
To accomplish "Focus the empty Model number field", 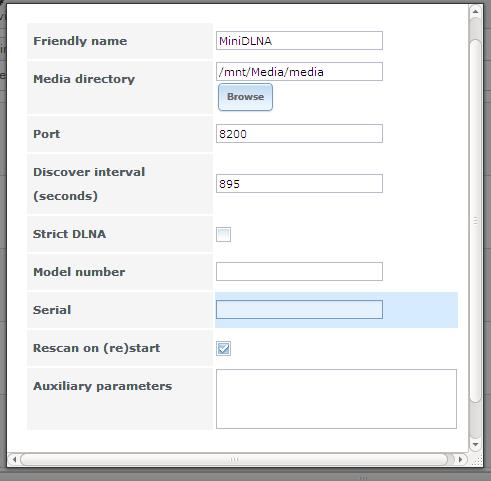I will tap(299, 272).
